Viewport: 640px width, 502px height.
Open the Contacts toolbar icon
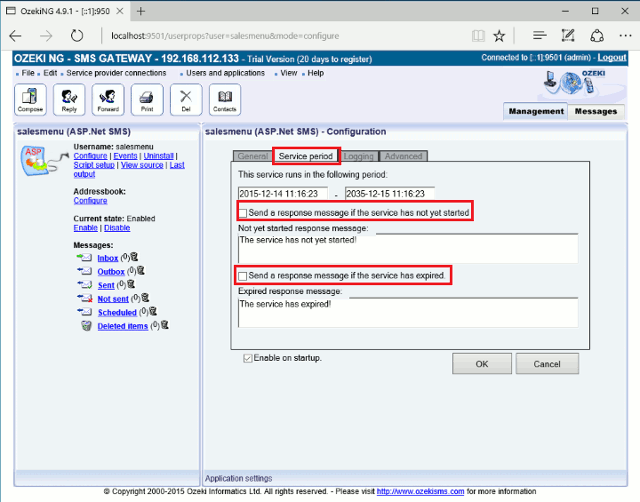[224, 100]
